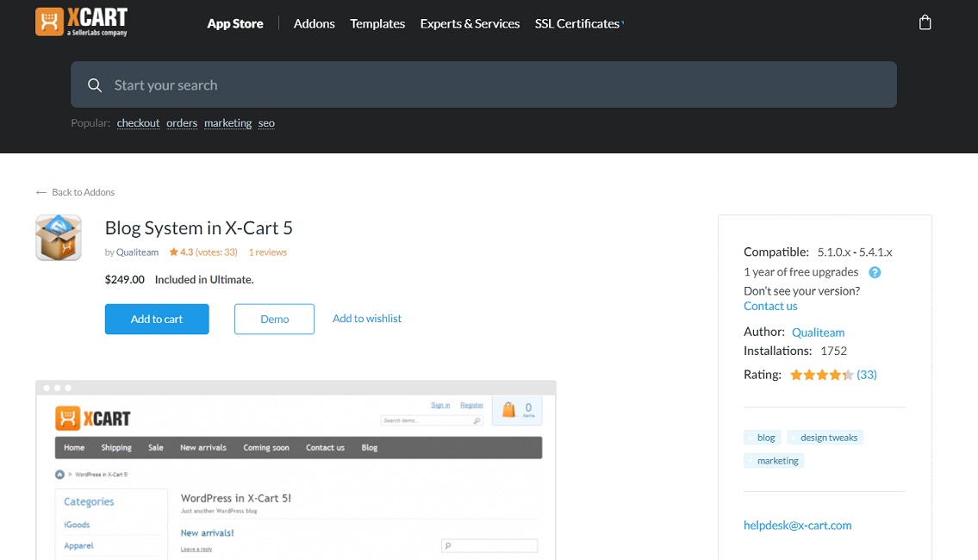
Task: Click the Contact us link in the sidebar
Action: 769,305
